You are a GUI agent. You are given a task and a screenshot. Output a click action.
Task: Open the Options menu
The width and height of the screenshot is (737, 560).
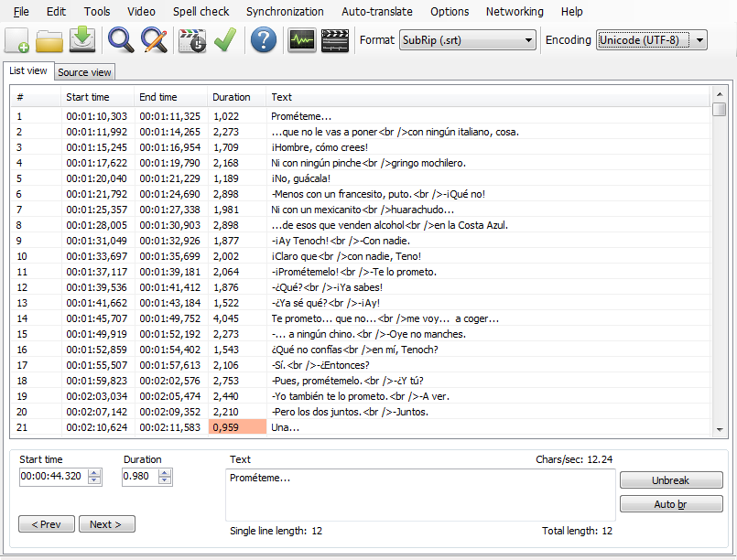tap(450, 12)
